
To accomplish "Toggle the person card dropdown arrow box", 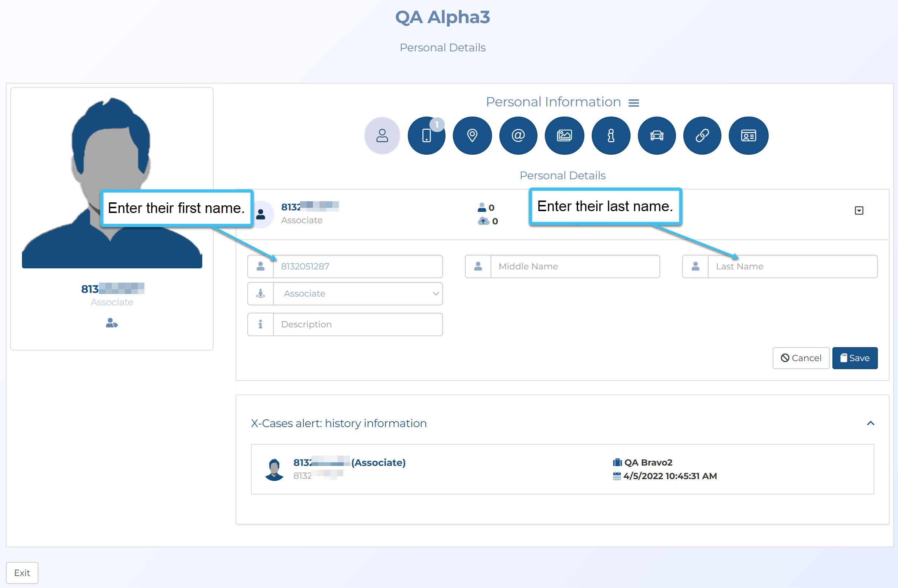I will click(x=859, y=210).
